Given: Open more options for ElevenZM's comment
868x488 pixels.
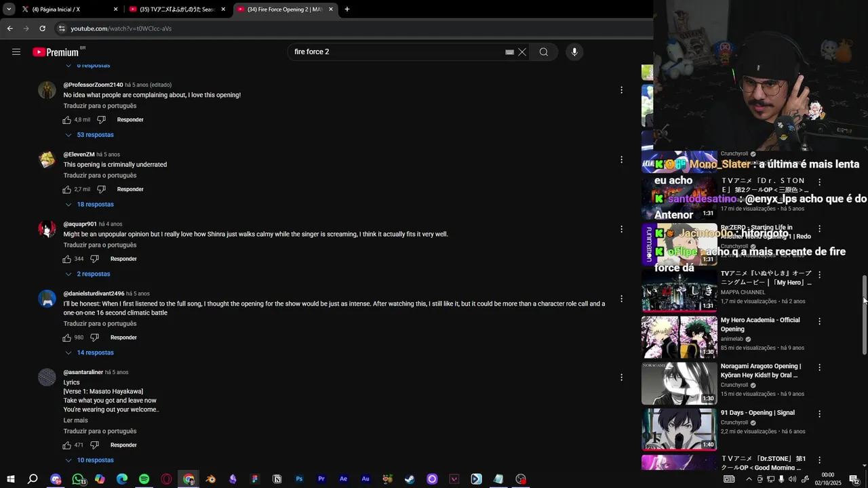Looking at the screenshot, I should 621,160.
